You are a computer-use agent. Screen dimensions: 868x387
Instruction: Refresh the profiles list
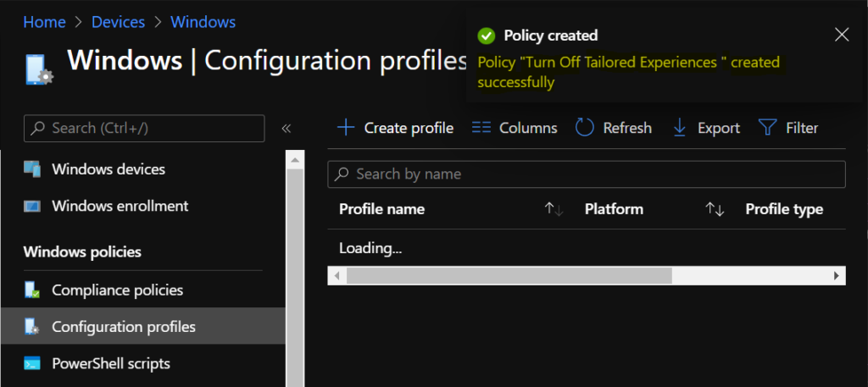click(x=614, y=128)
